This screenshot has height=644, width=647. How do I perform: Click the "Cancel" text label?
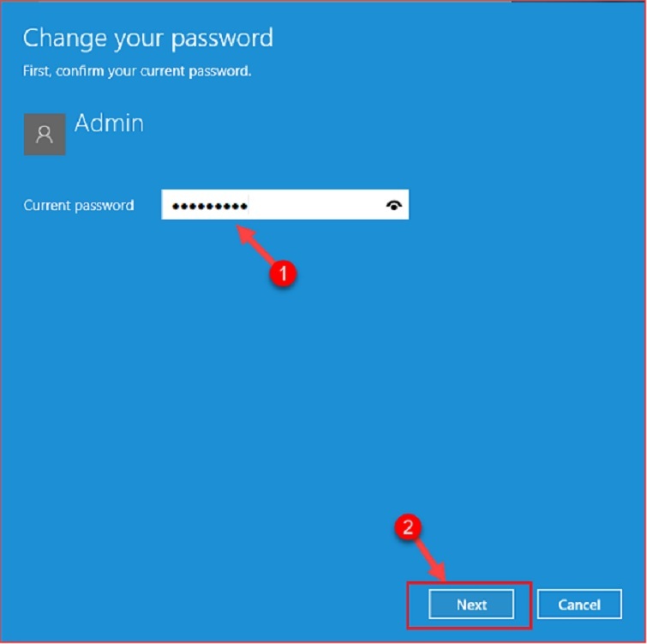[579, 605]
